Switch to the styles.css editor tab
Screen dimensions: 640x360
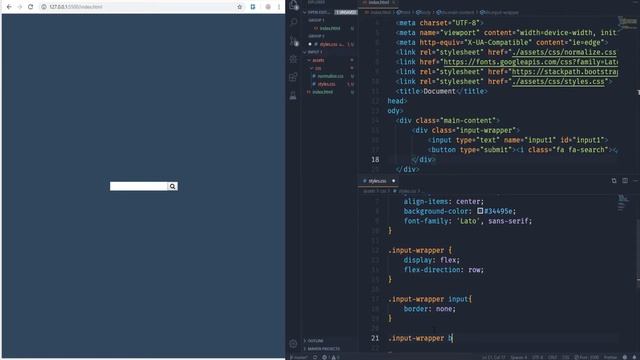pyautogui.click(x=377, y=181)
